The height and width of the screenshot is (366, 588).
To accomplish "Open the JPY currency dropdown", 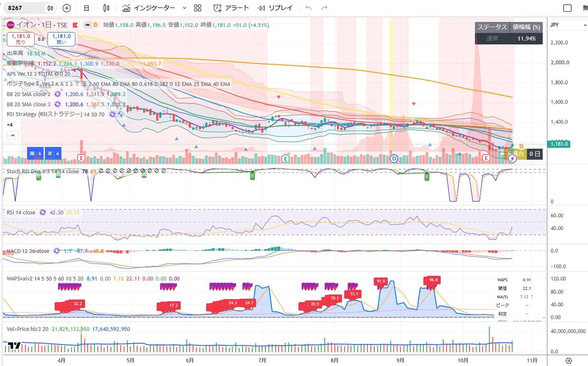I will (567, 25).
